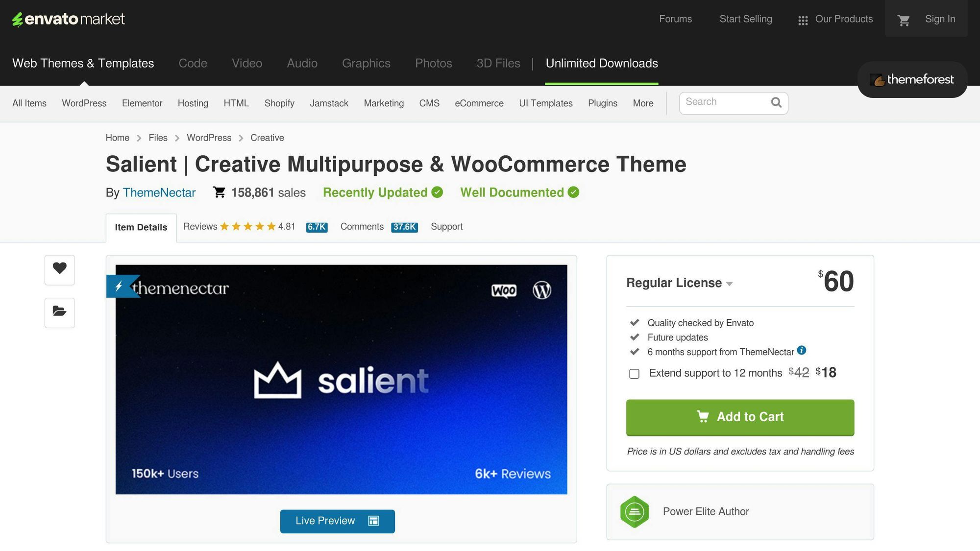
Task: Click the themeforest logo badge
Action: coord(912,79)
